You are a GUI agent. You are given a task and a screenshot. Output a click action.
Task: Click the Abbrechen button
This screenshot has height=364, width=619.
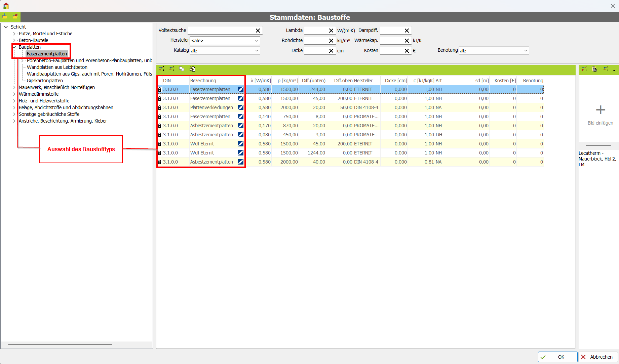(x=597, y=357)
